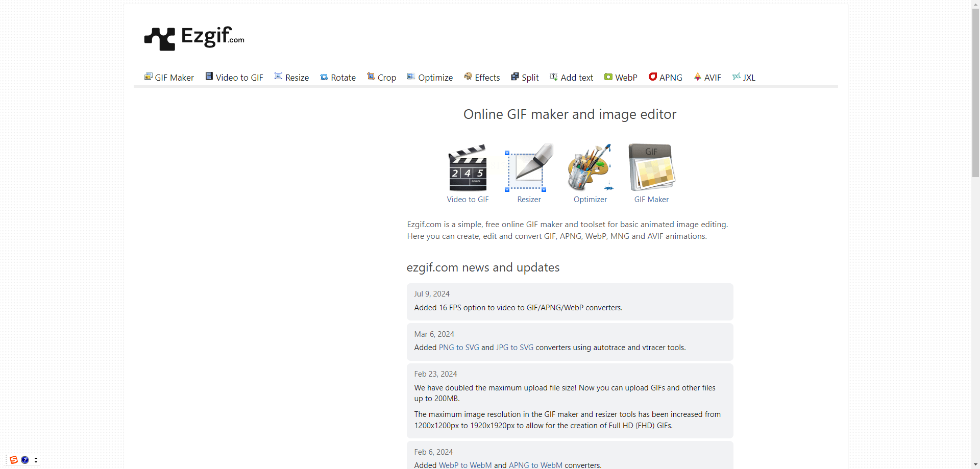Choose Optimize in the top menu
Screen dimensions: 980x469
coord(430,77)
